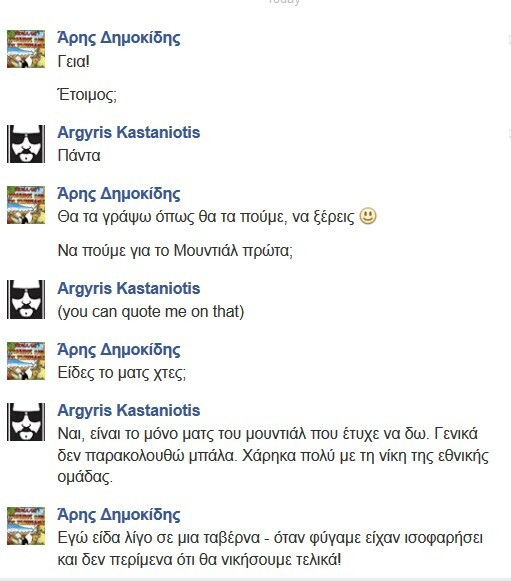
Task: Open Άρης Δημοκίδης name link above 'Γεια!'
Action: (x=119, y=38)
